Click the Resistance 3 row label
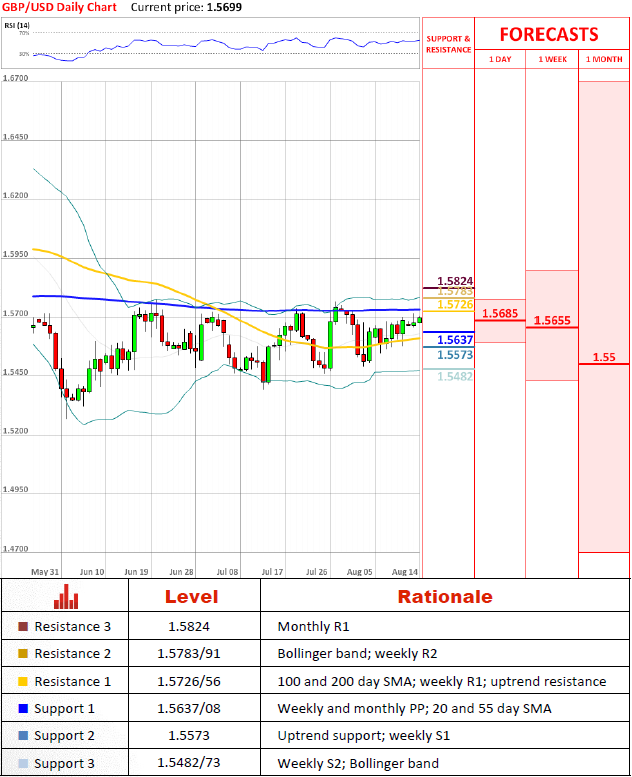The height and width of the screenshot is (777, 632). [72, 627]
